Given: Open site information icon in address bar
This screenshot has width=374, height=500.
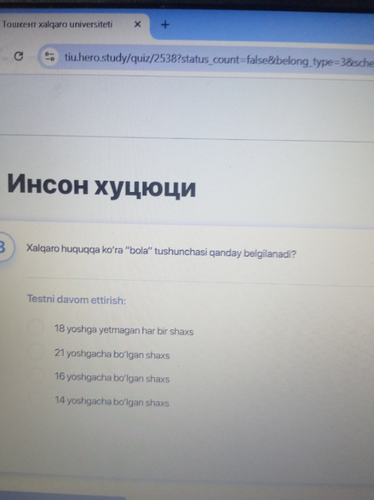Looking at the screenshot, I should (50, 57).
